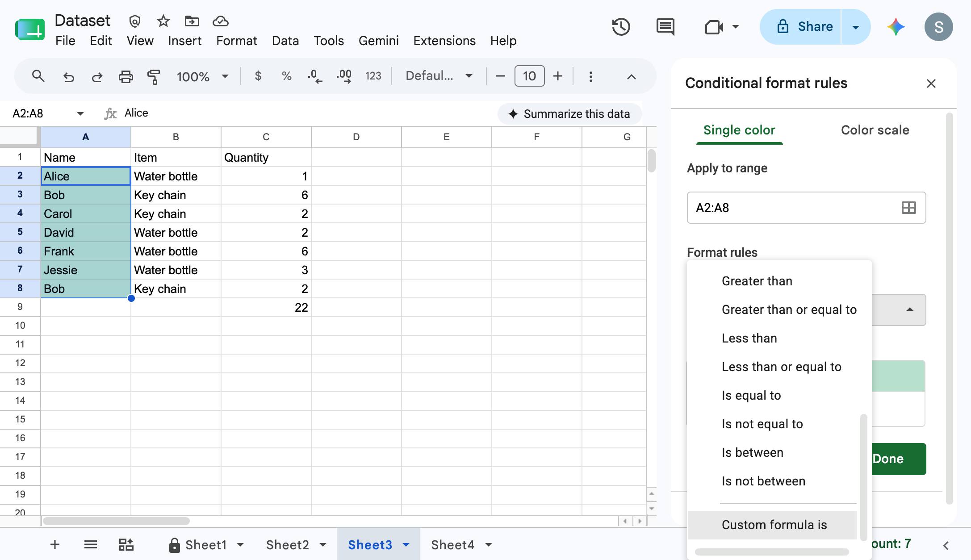Print the spreadsheet

tap(126, 77)
